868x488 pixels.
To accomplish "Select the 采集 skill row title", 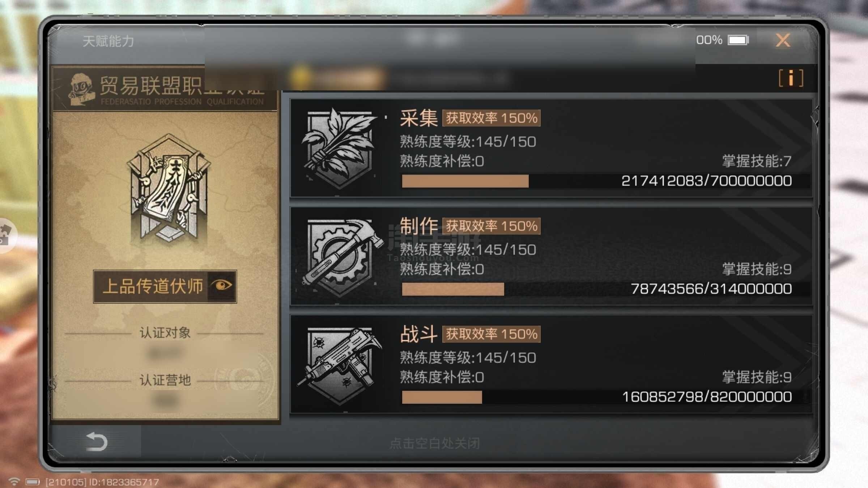I will 418,118.
